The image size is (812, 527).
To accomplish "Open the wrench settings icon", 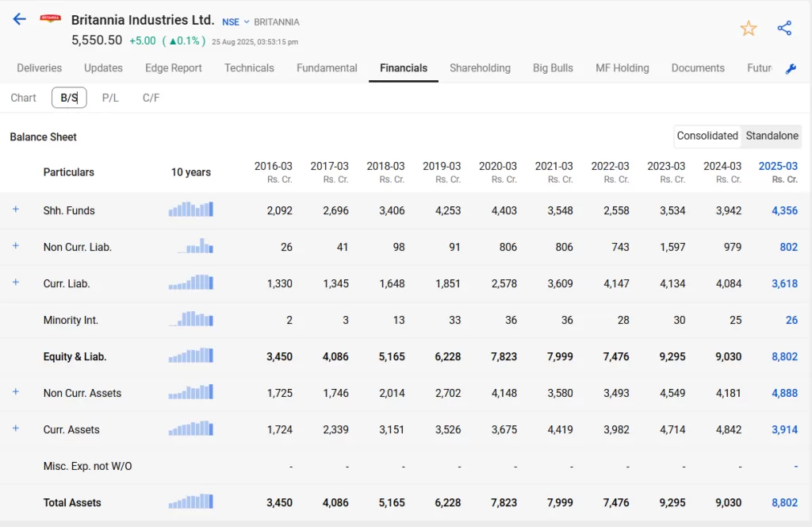I will [x=791, y=69].
